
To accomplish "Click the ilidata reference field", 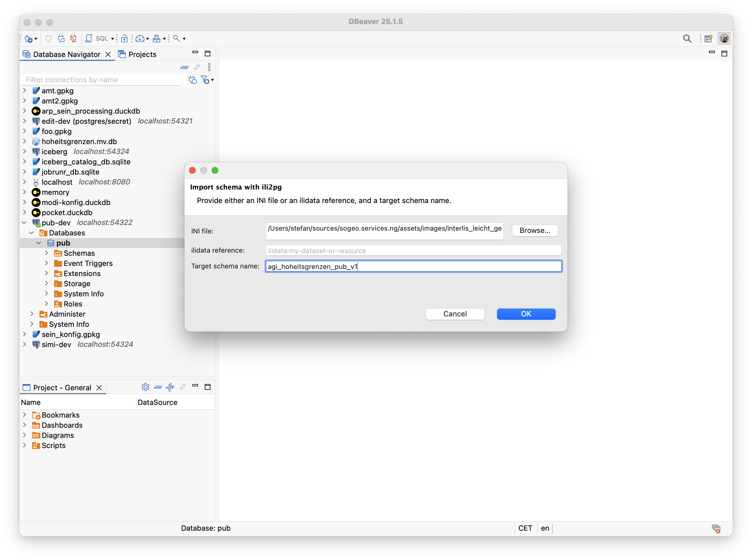I will coord(413,250).
